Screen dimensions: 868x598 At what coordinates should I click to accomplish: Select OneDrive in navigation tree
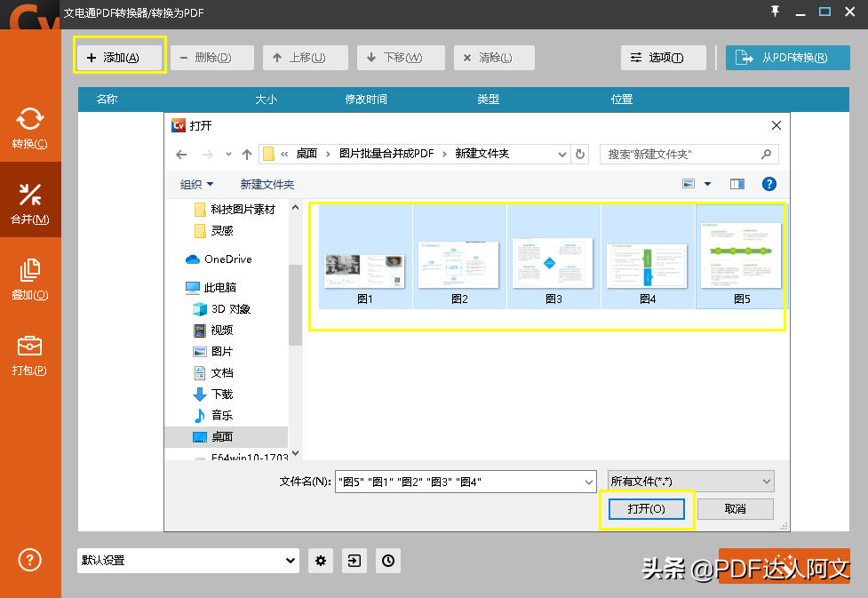tap(219, 259)
